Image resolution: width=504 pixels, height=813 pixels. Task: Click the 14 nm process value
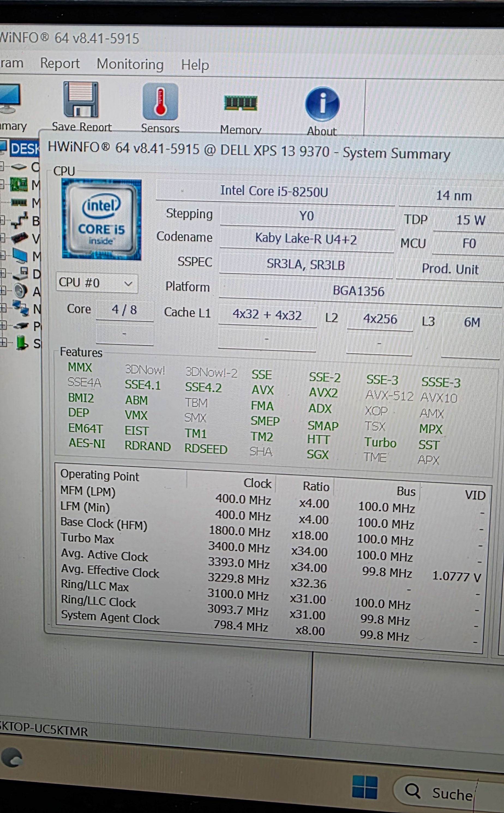[x=454, y=195]
